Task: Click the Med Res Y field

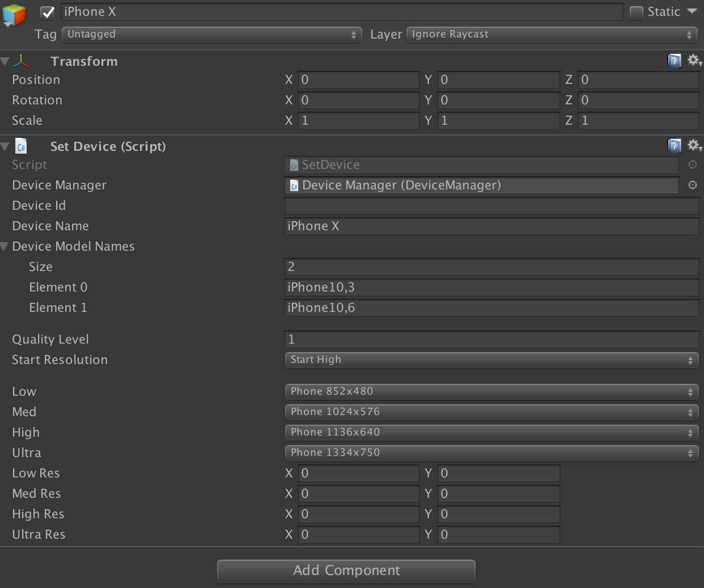Action: pos(499,494)
